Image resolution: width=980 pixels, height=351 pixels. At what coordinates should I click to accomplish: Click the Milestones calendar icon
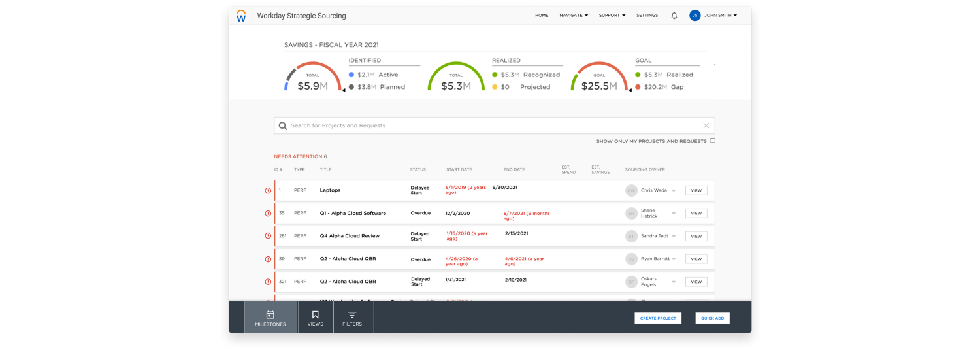(x=270, y=314)
